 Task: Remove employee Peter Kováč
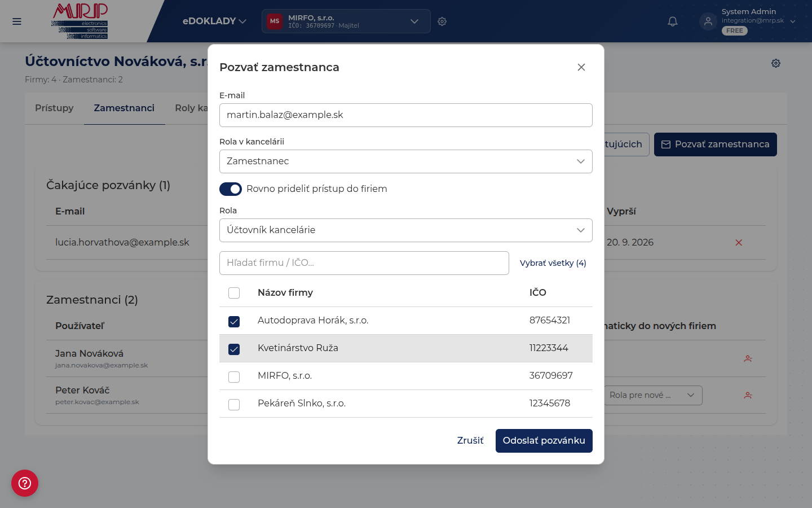pyautogui.click(x=748, y=395)
